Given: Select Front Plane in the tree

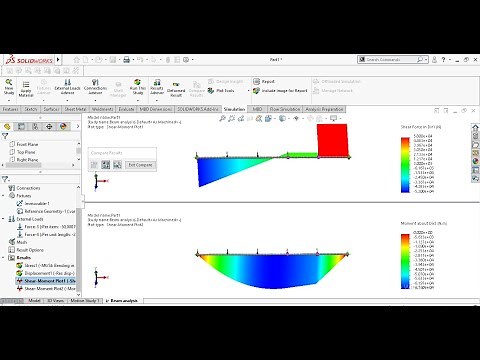Looking at the screenshot, I should (24, 144).
